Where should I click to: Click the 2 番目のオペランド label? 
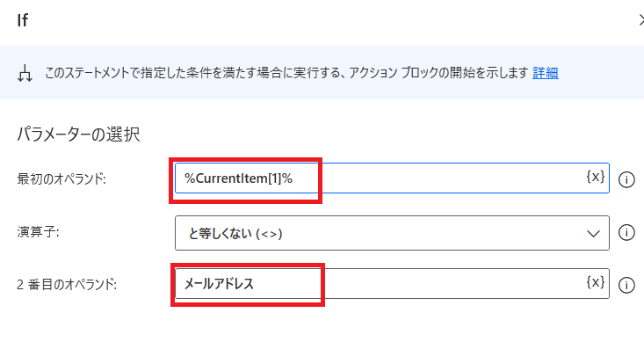(x=67, y=285)
